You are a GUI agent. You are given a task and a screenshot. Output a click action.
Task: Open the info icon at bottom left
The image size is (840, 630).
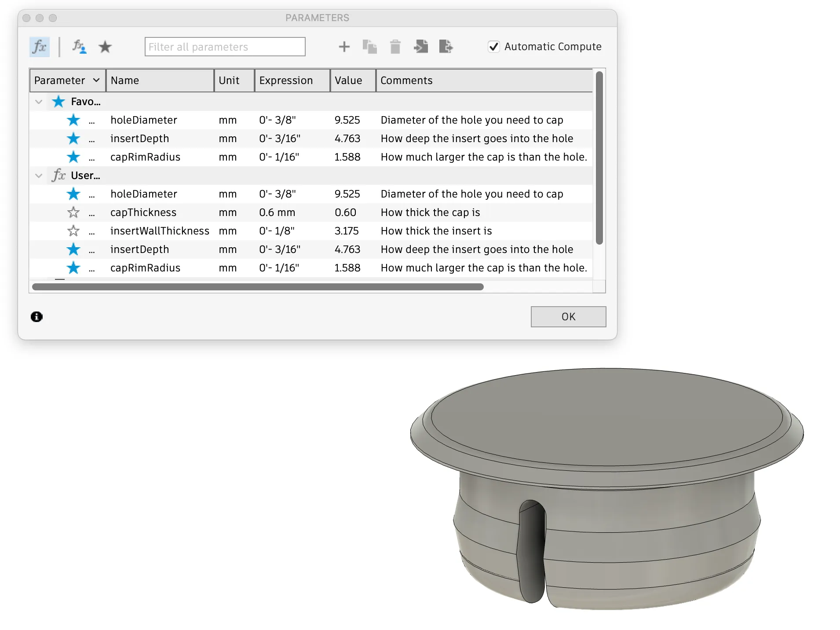pyautogui.click(x=37, y=317)
